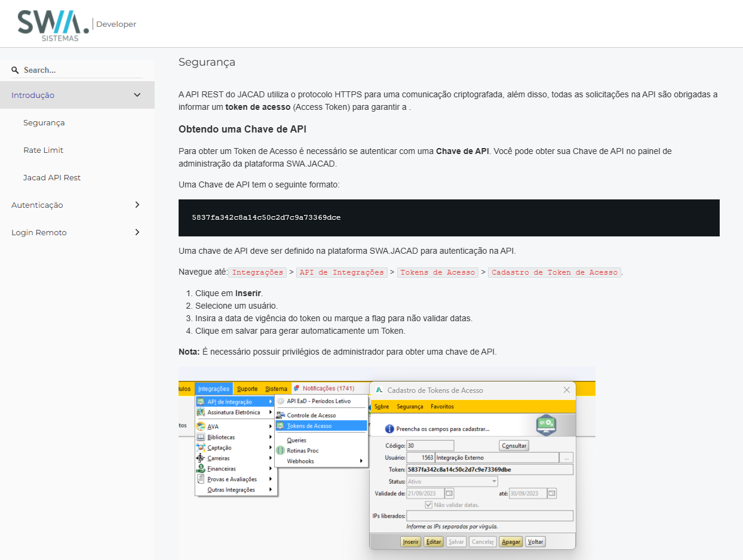
Task: Click the greyed Salvar button
Action: coord(456,542)
